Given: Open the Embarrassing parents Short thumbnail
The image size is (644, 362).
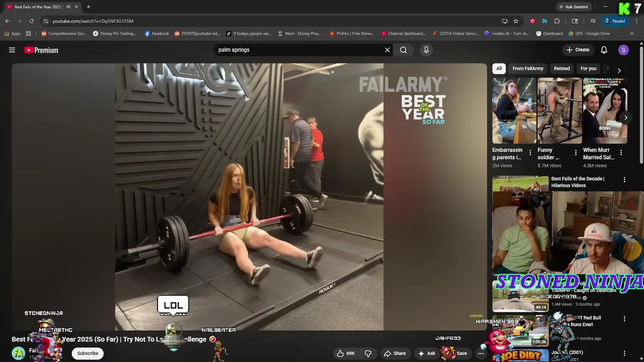Looking at the screenshot, I should (x=514, y=111).
